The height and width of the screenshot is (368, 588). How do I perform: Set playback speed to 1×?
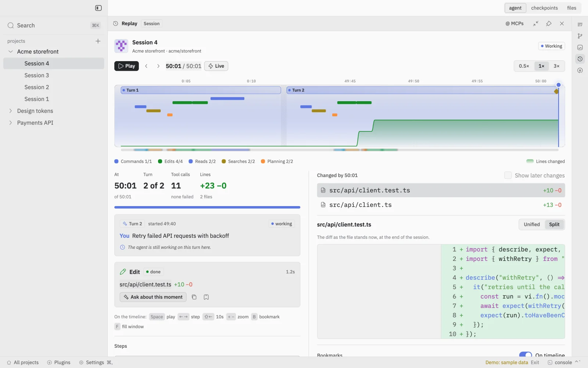541,66
